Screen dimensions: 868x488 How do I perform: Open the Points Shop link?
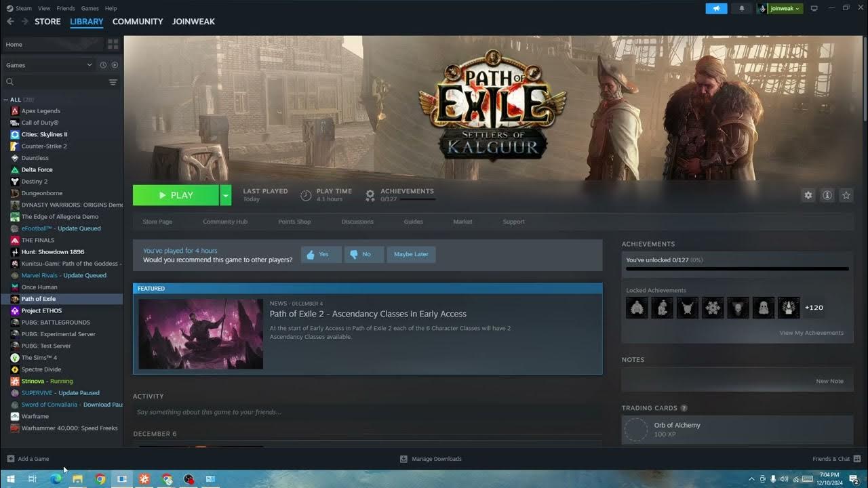(294, 222)
